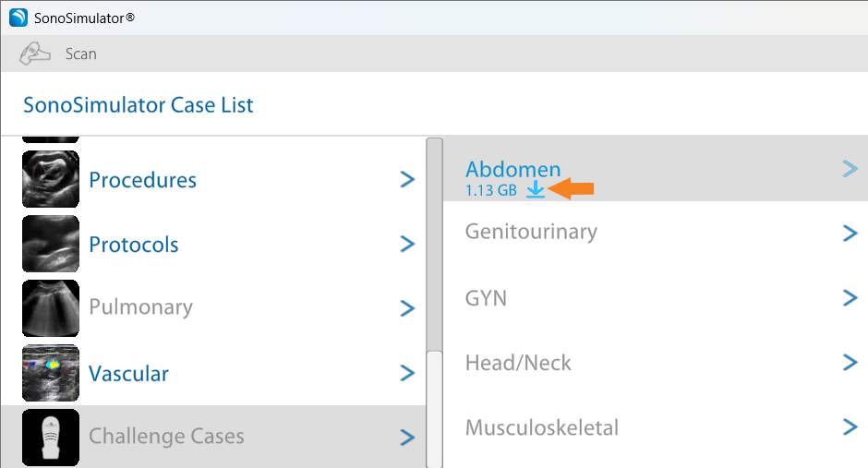Click the Abdomen download arrow icon
The height and width of the screenshot is (468, 868).
pyautogui.click(x=535, y=190)
